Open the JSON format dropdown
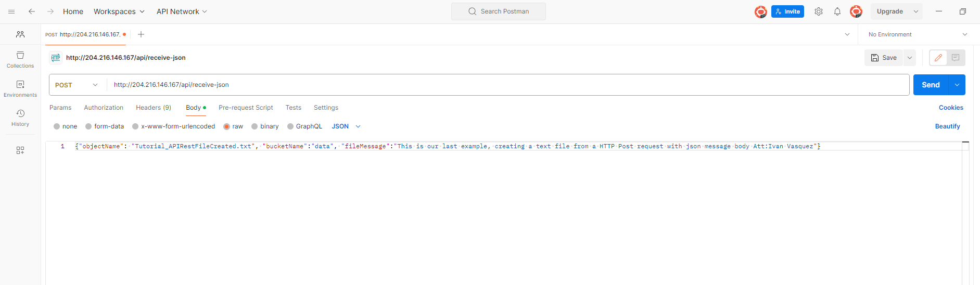Screen dimensions: 980x285 click(346, 126)
